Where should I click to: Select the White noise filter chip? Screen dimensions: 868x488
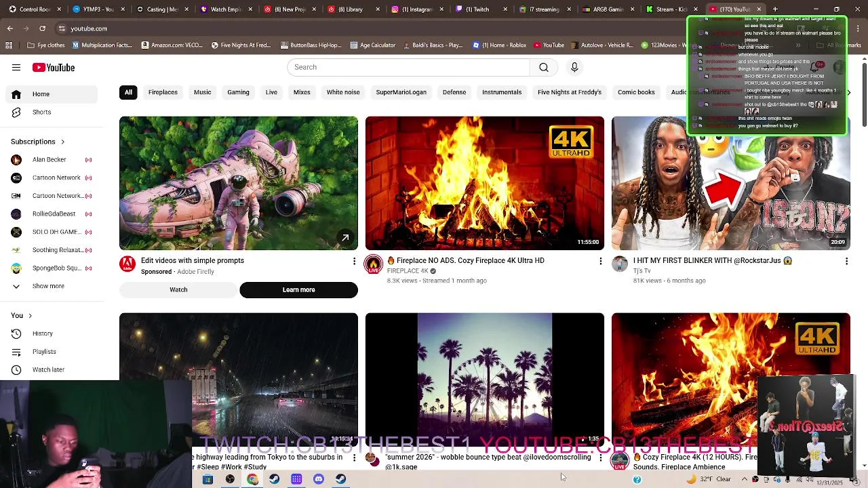tap(343, 92)
